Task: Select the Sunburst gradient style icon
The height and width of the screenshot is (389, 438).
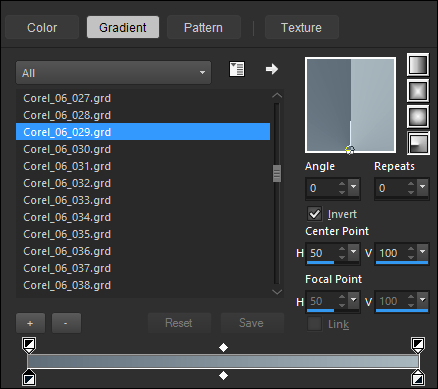Action: (418, 117)
